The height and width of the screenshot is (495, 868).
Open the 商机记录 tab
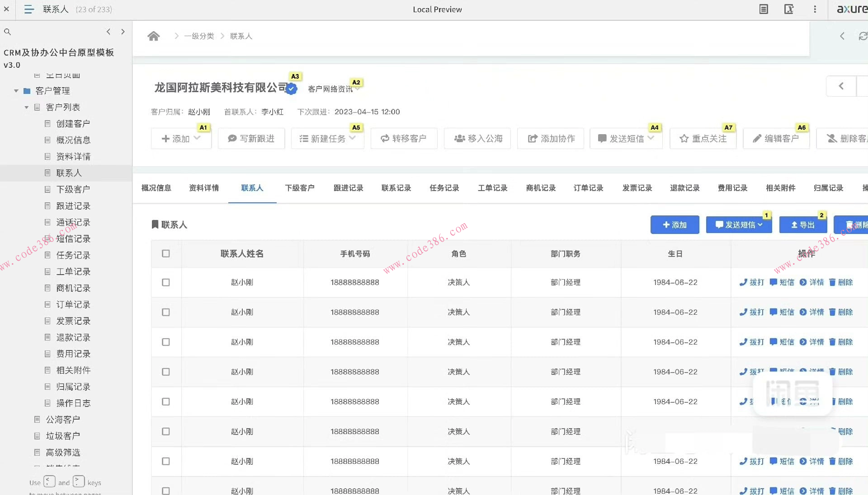pyautogui.click(x=540, y=188)
